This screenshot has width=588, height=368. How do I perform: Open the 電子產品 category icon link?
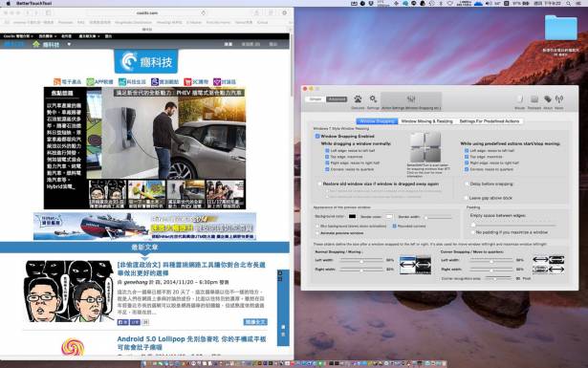coord(68,81)
